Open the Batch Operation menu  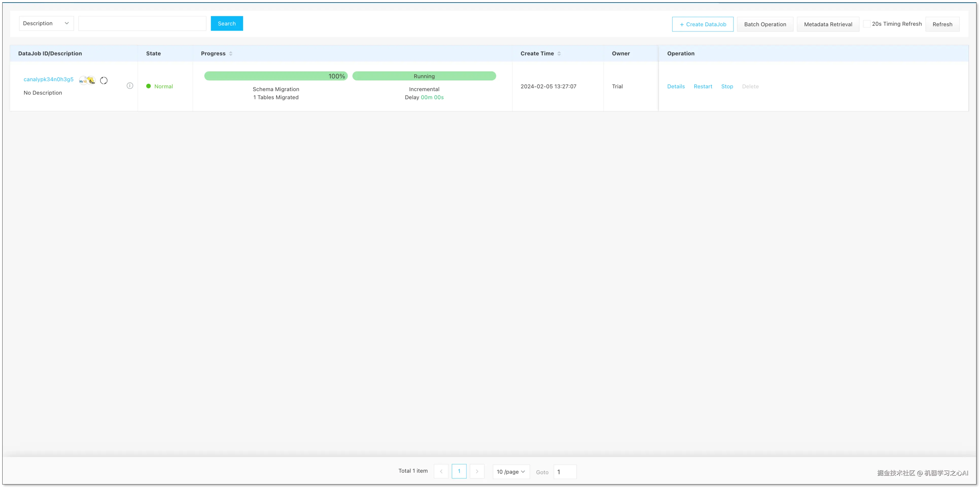pos(765,24)
